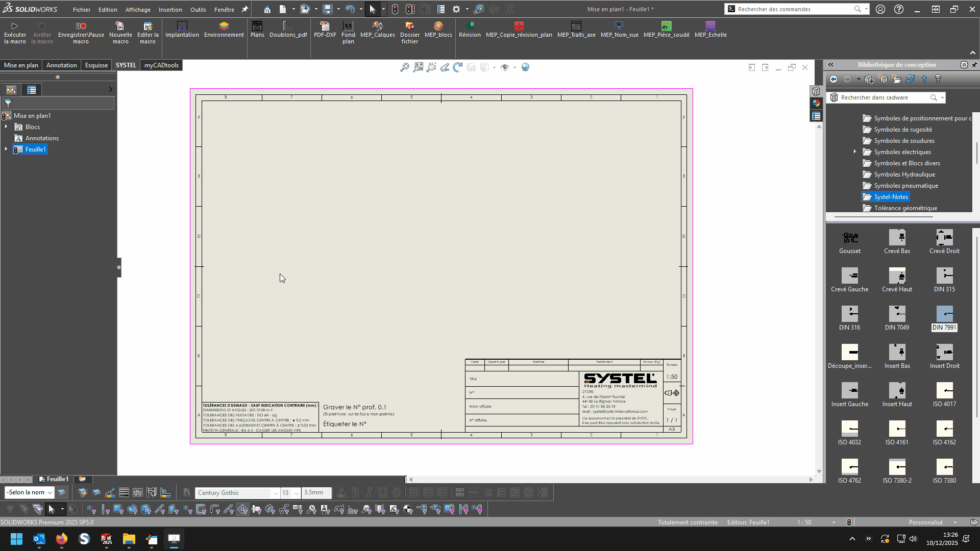
Task: Insert the DIN 7991 block thumbnail
Action: [x=944, y=314]
